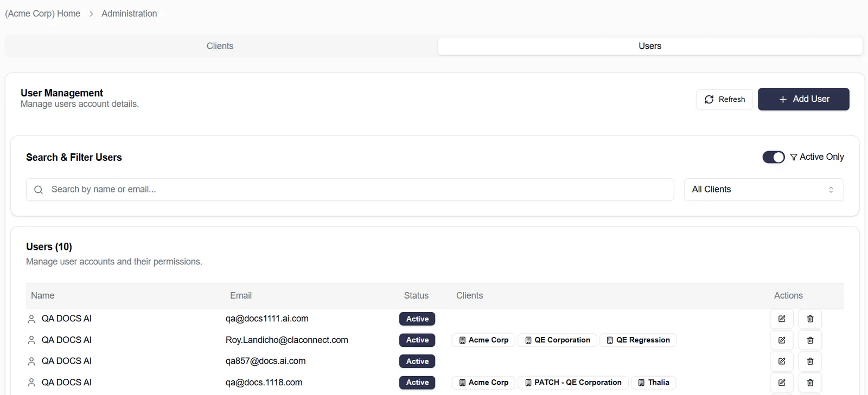Click Acme Corp badge for qa@docs.1118.com
The image size is (868, 395).
pos(483,383)
